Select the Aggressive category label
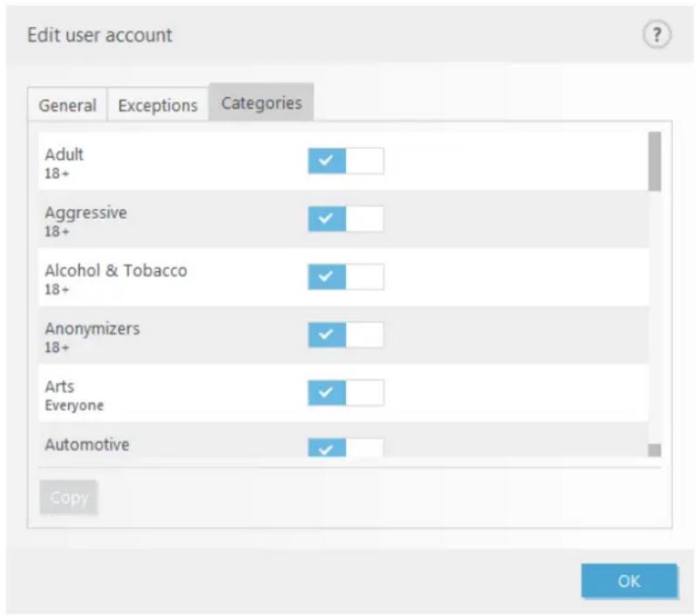This screenshot has height=616, width=696. pyautogui.click(x=86, y=213)
